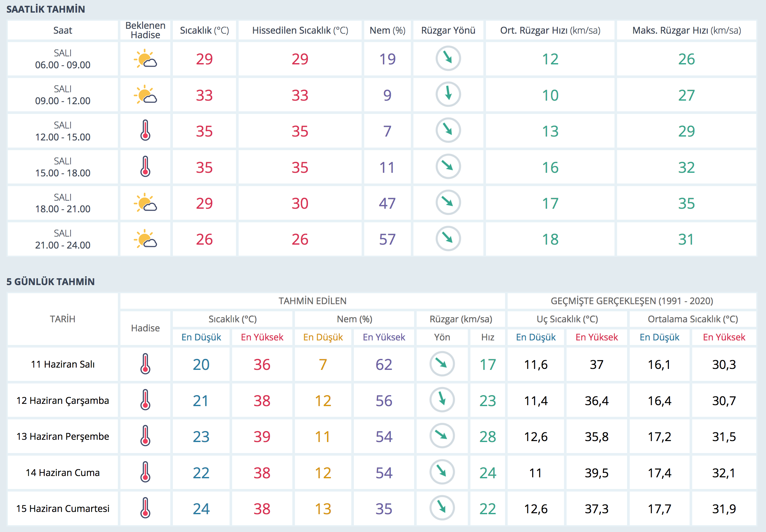Click the partly cloudy icon for 18.00 - 21.00
Screen dimensions: 766x532
point(145,203)
